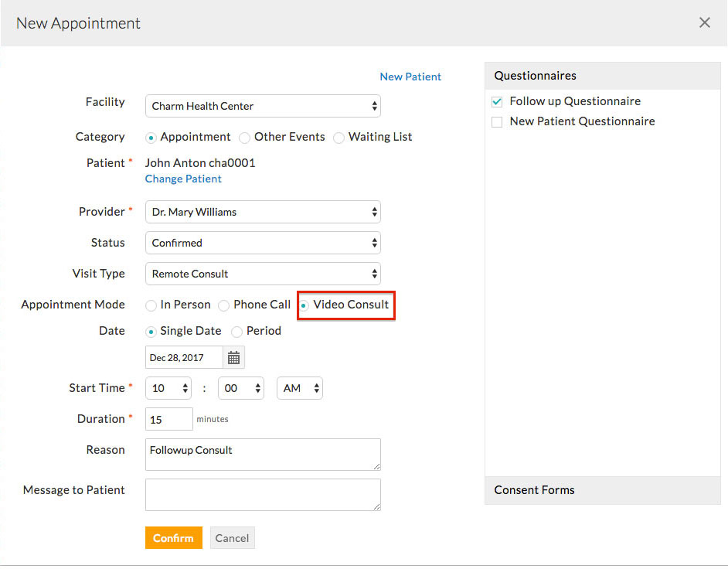The height and width of the screenshot is (569, 728).
Task: Select the In Person appointment mode
Action: click(151, 305)
